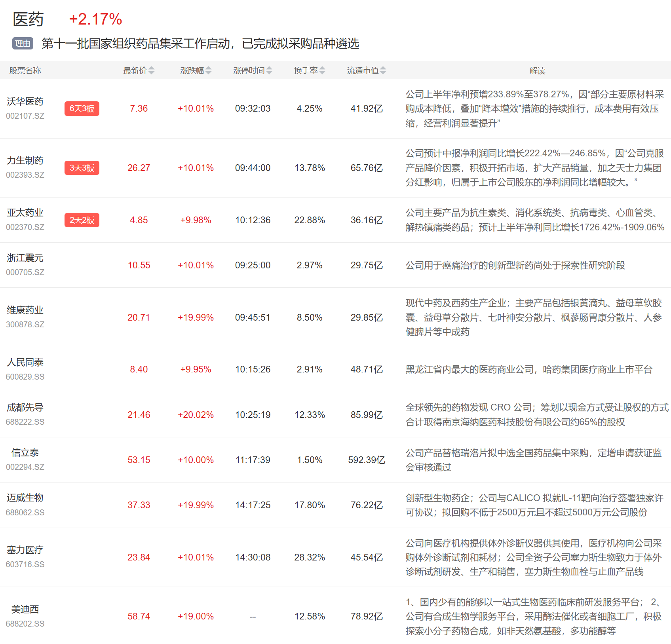
Task: Open 浙江震元 stock page
Action: tap(25, 258)
